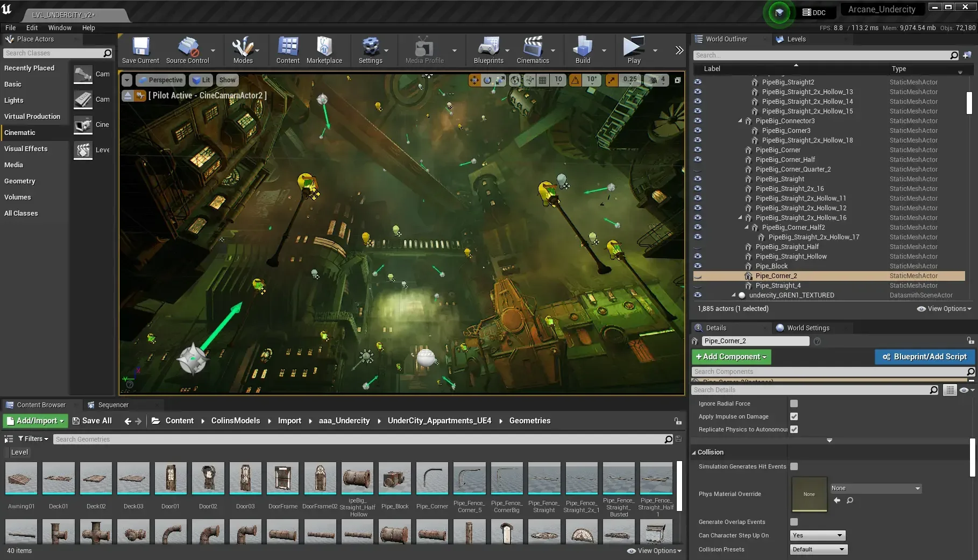Toggle visibility of Pipe_Block actor
The image size is (978, 560).
[x=698, y=266]
